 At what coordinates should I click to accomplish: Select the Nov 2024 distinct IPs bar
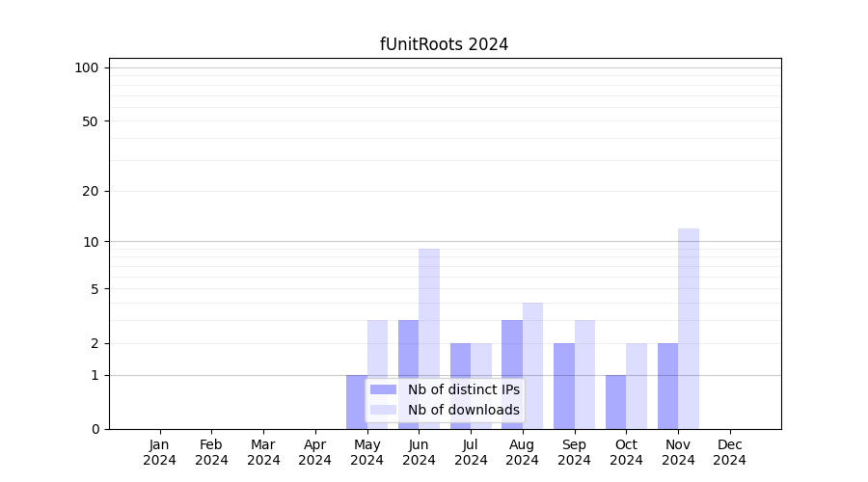pos(667,386)
